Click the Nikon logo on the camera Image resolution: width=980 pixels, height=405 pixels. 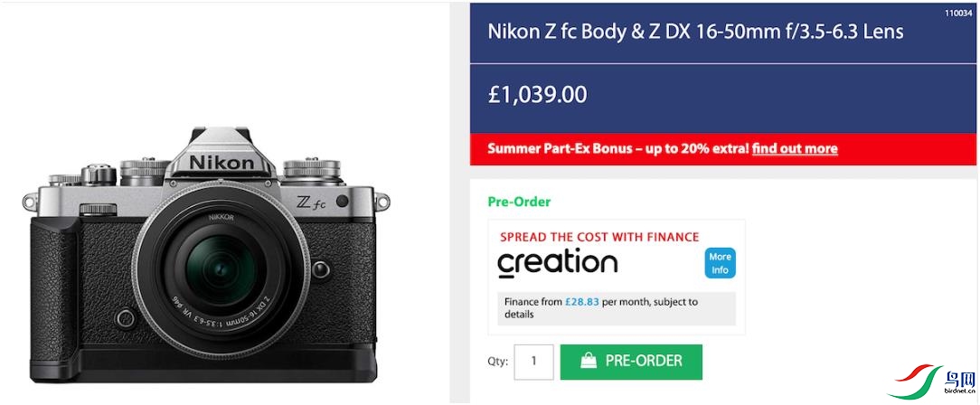point(221,163)
